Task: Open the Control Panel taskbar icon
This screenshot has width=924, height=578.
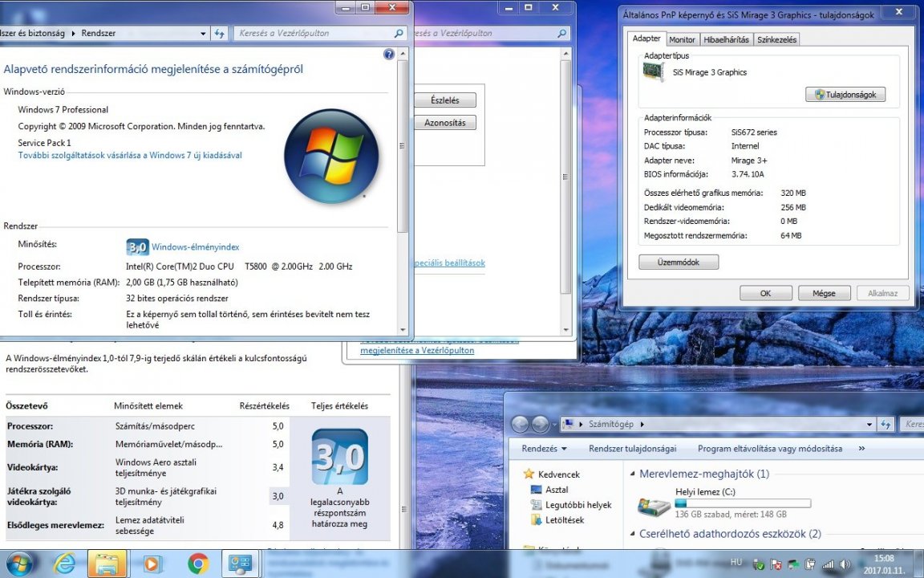Action: (x=241, y=564)
